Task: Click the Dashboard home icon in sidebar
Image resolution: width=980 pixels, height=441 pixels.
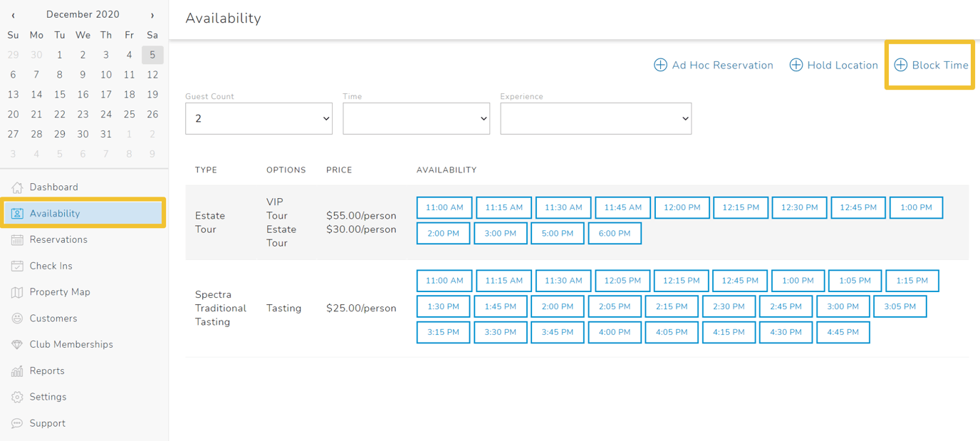Action: 17,187
